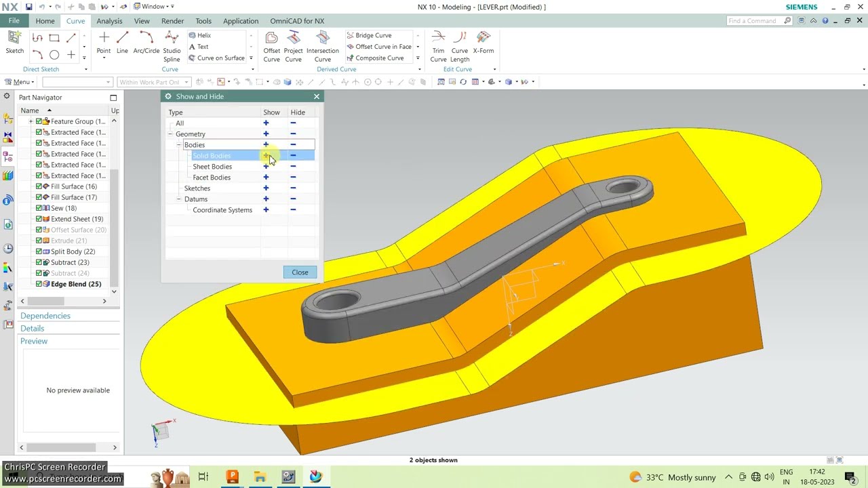Image resolution: width=868 pixels, height=488 pixels.
Task: Hide Datums with minus icon
Action: click(x=293, y=199)
